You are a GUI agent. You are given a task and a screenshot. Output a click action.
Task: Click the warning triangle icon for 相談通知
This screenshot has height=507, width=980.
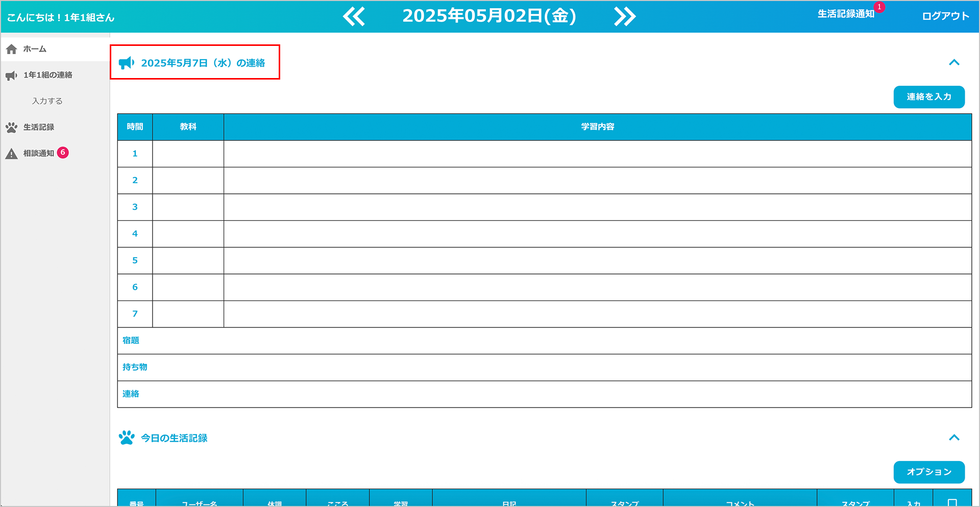coord(12,154)
